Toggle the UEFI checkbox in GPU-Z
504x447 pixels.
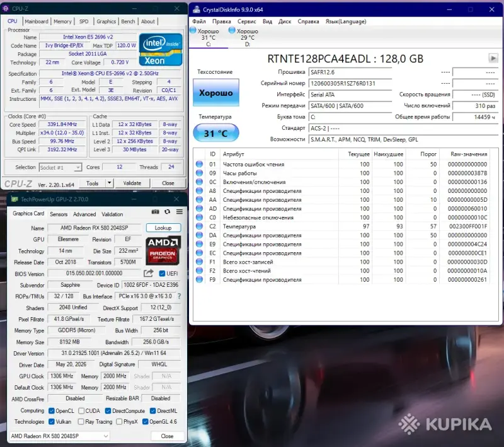tap(162, 274)
